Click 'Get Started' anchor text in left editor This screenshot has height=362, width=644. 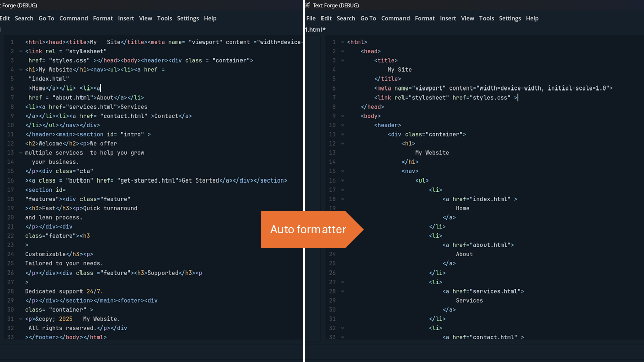pyautogui.click(x=200, y=180)
